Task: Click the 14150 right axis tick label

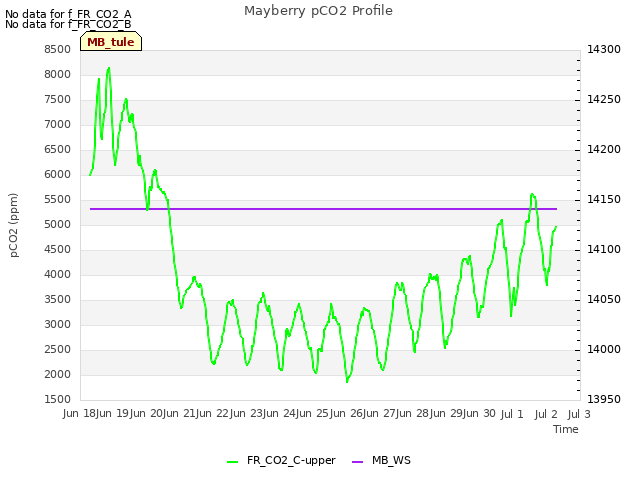Action: 604,200
